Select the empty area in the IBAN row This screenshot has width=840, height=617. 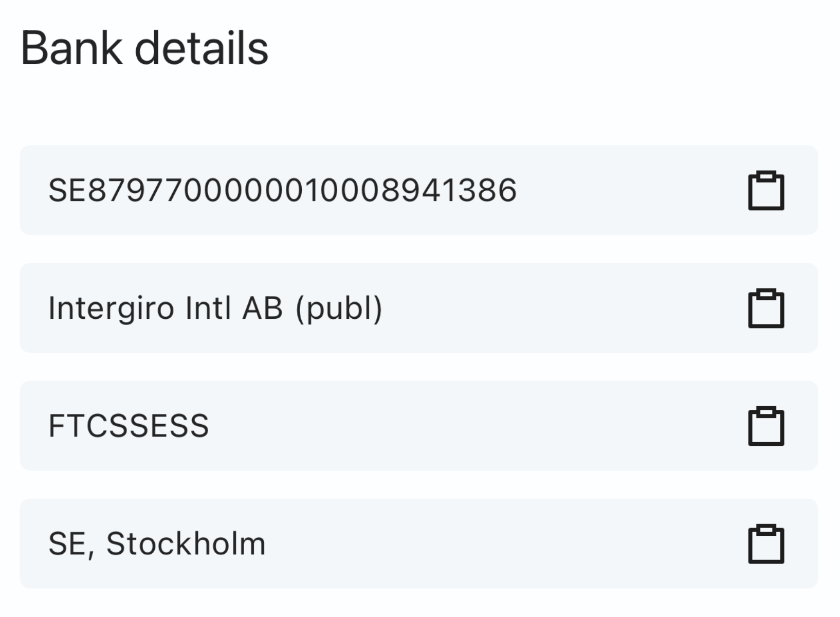[627, 190]
